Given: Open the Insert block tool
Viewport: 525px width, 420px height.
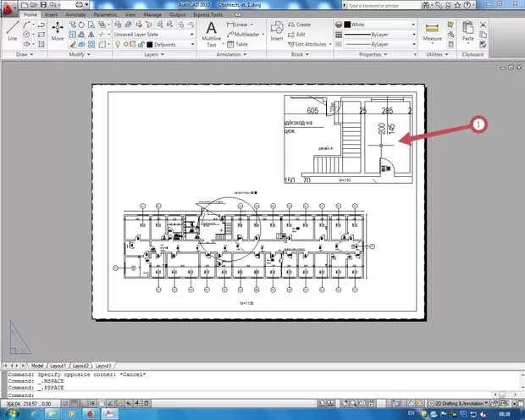Looking at the screenshot, I should 277,32.
